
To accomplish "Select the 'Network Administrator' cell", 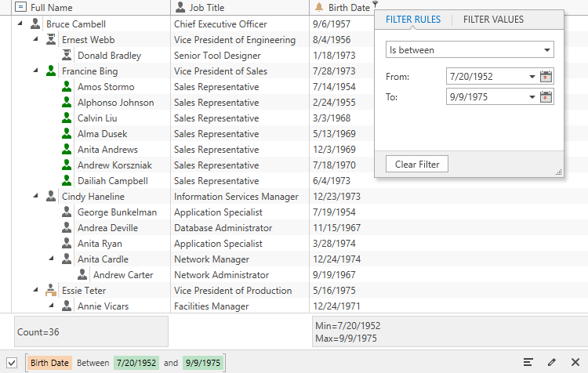I will tap(240, 275).
